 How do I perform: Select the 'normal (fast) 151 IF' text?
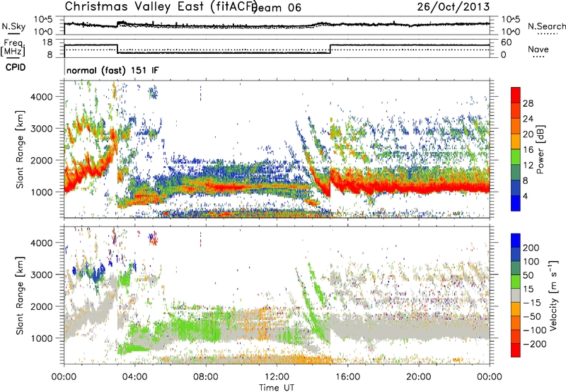[112, 70]
